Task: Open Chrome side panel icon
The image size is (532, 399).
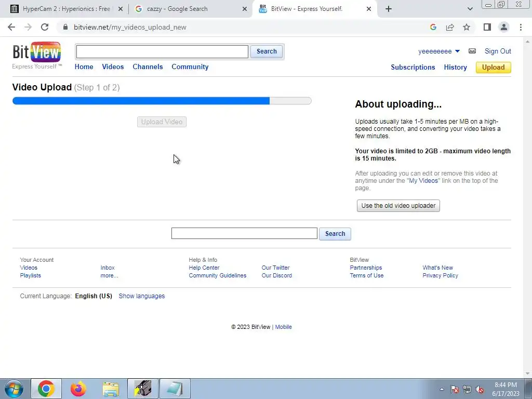Action: 487,27
